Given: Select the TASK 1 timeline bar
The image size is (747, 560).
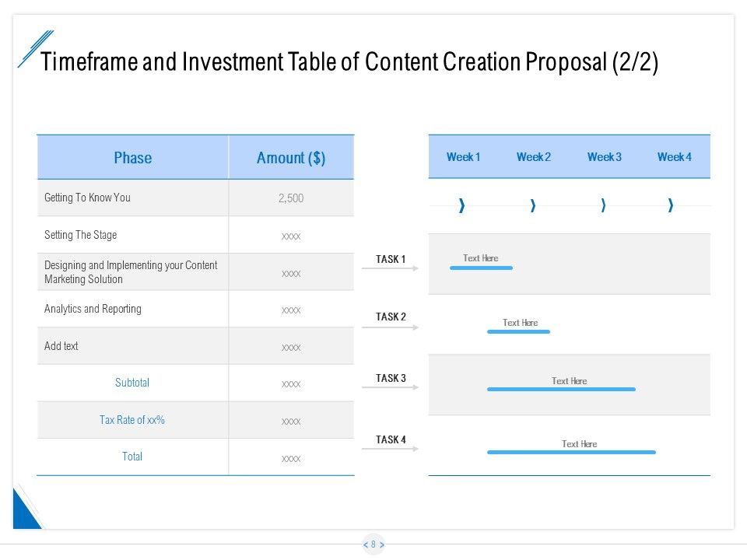Looking at the screenshot, I should [x=481, y=268].
